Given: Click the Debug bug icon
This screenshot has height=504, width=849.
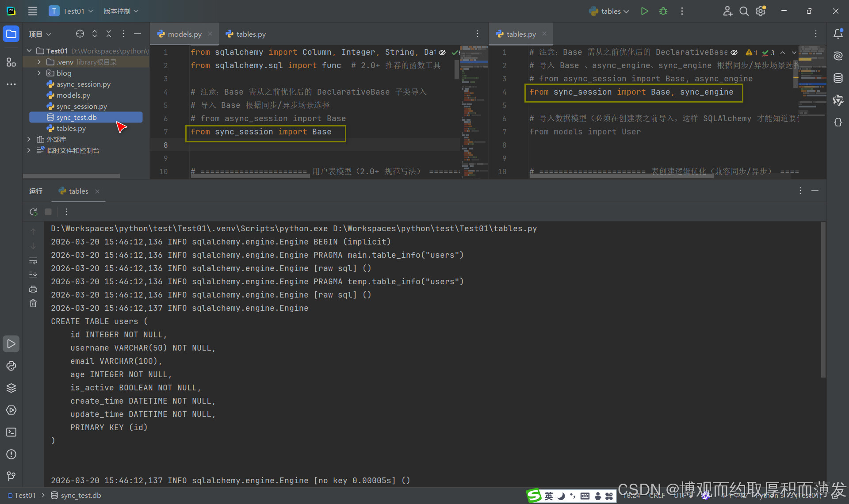Looking at the screenshot, I should (663, 11).
